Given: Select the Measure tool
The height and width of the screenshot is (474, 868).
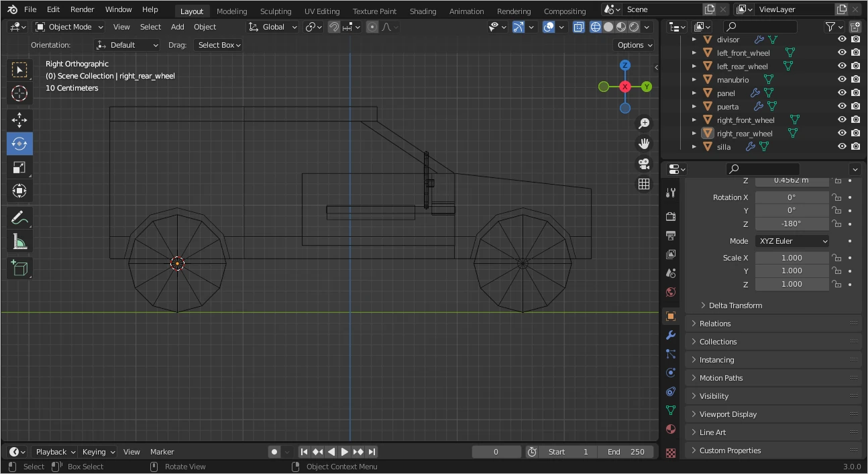Looking at the screenshot, I should click(19, 242).
